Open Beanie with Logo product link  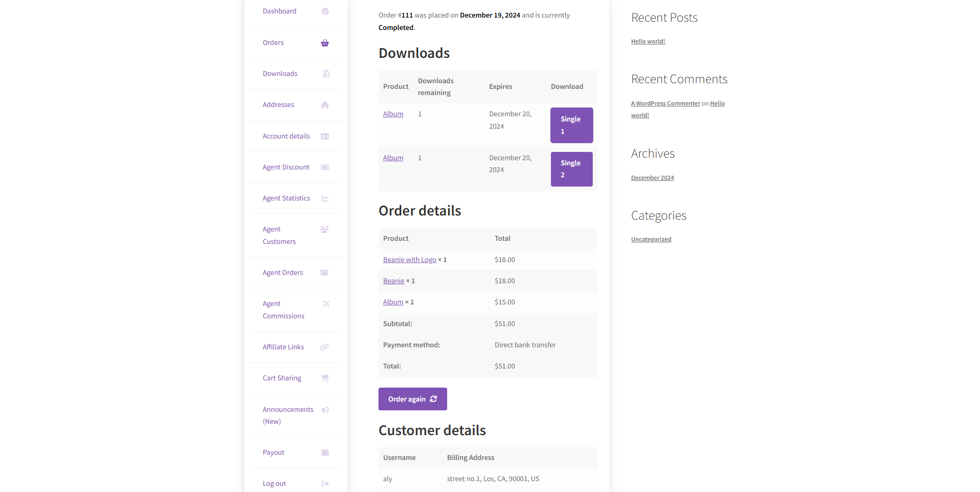tap(409, 260)
